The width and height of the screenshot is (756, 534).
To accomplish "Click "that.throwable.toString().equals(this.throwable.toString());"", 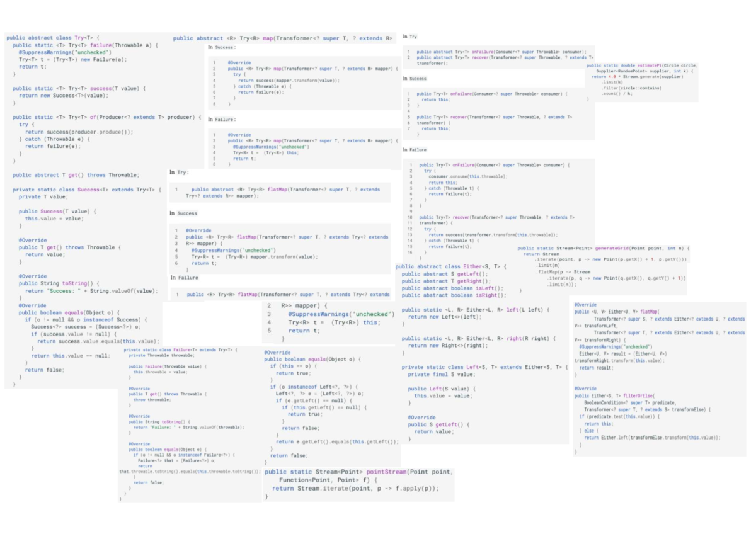I will (x=189, y=471).
